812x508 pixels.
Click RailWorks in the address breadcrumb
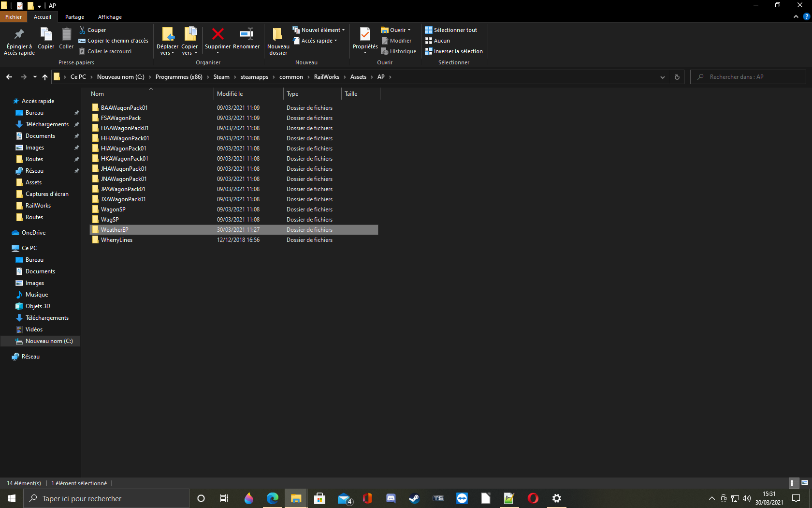[327, 77]
